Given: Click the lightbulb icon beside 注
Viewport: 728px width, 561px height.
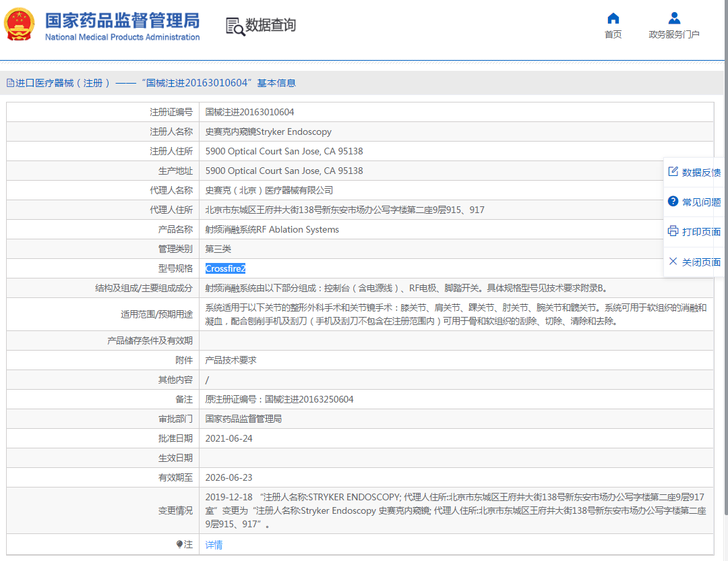Looking at the screenshot, I should point(179,544).
